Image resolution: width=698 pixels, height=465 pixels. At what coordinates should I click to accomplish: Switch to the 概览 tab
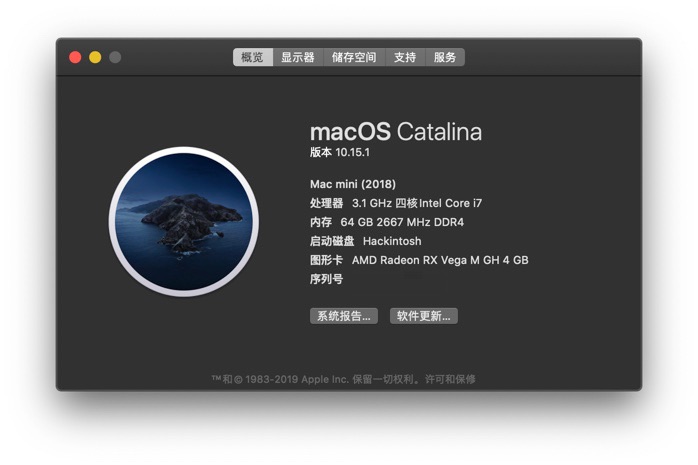pos(252,57)
